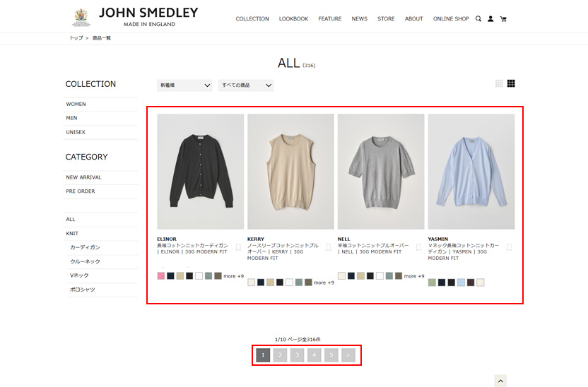This screenshot has height=387, width=588.
Task: Switch to large grid view icon
Action: tap(511, 83)
